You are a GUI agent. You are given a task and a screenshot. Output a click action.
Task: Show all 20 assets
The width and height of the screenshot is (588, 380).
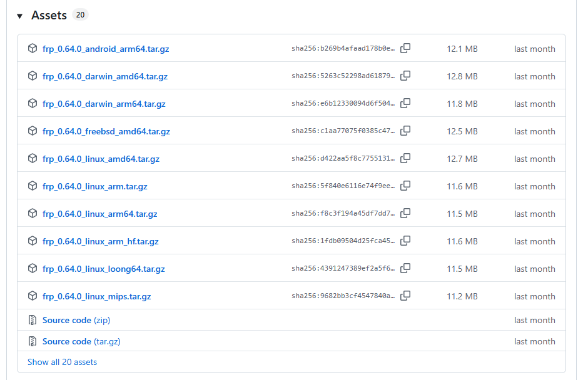pyautogui.click(x=62, y=362)
